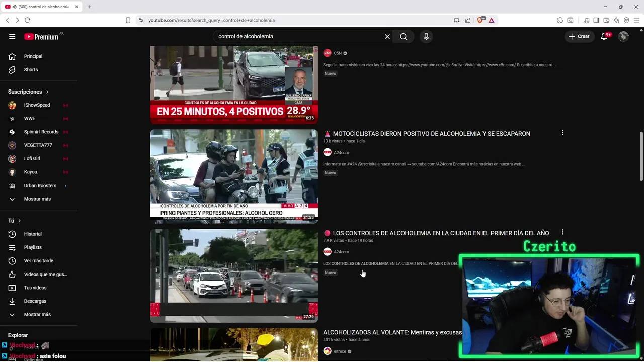Screen dimensions: 644x362
Task: Open the Brave Shields lion icon
Action: coord(480,20)
